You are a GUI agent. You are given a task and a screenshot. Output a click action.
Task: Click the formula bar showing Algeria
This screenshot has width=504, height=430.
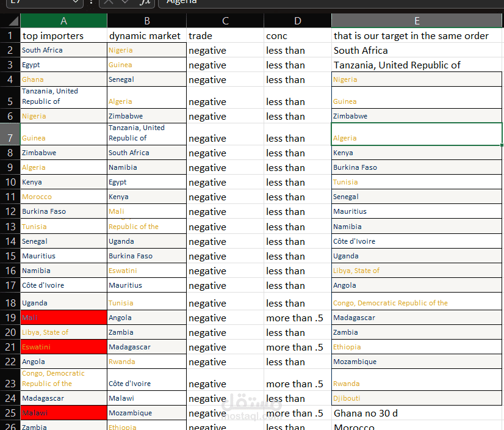tap(331, 2)
